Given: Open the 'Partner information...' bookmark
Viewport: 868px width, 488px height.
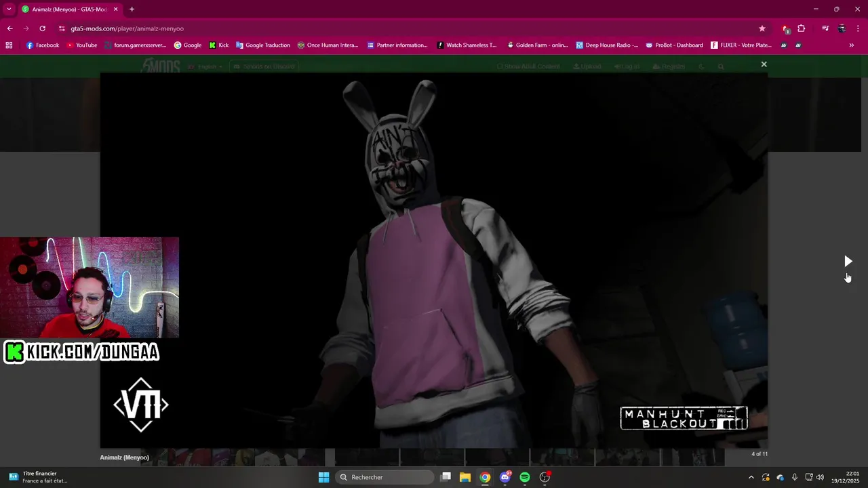Looking at the screenshot, I should (397, 45).
